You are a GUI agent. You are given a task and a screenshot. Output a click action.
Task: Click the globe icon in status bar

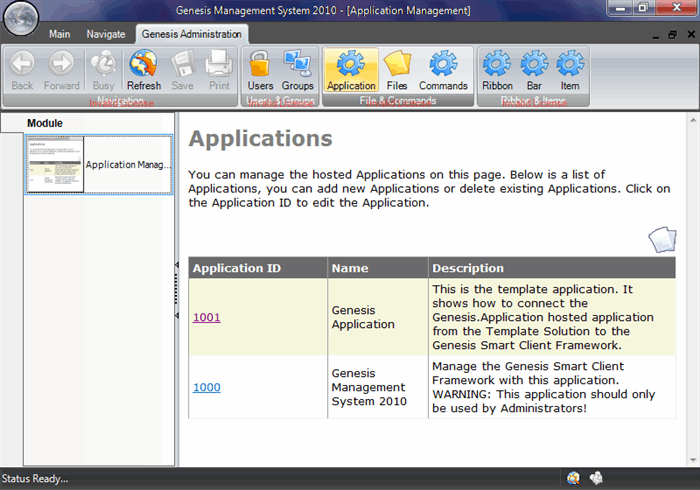[x=573, y=478]
